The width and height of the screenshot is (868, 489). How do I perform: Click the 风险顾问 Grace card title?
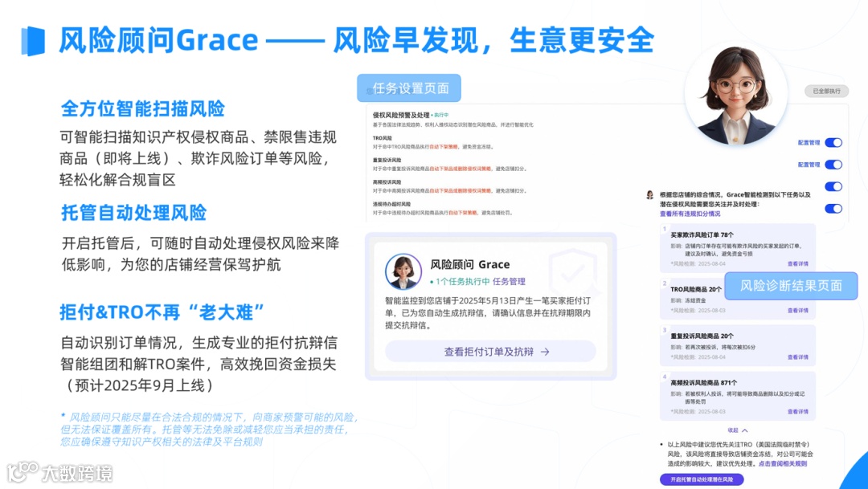pos(470,264)
